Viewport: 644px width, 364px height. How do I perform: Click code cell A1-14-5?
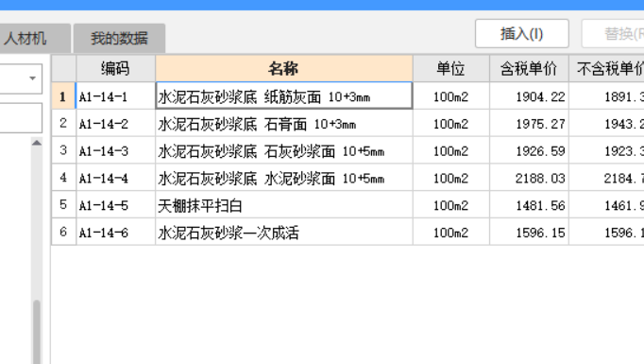[115, 204]
